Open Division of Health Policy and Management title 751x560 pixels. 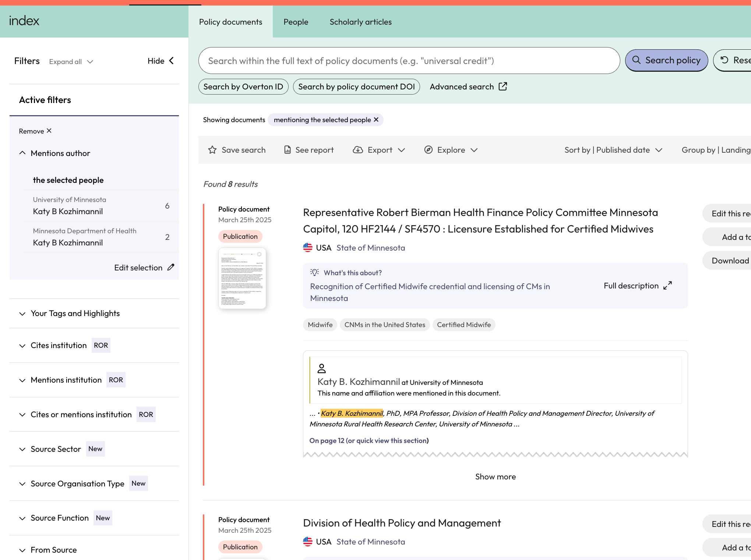point(402,523)
